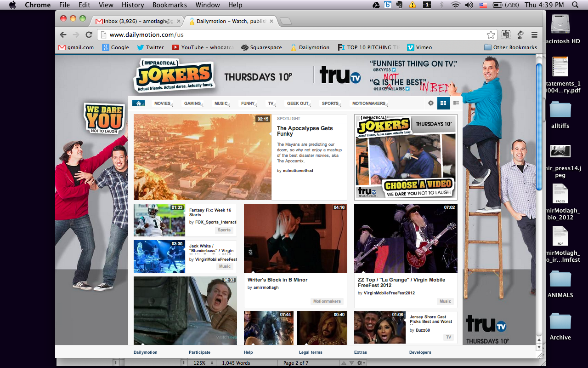This screenshot has height=368, width=588.
Task: Open the MUSIC category
Action: (x=221, y=103)
